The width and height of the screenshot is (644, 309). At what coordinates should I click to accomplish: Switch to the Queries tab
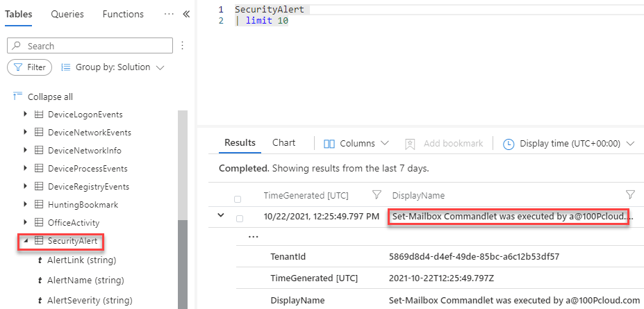pos(67,14)
